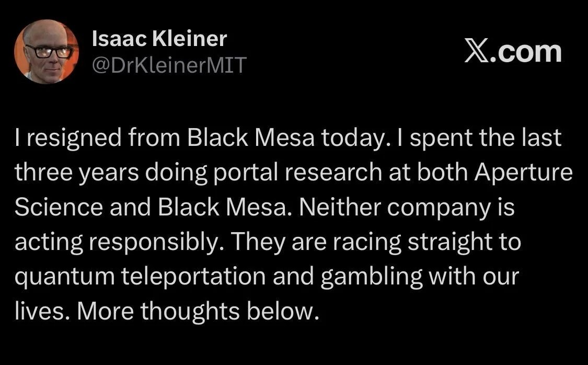Open Isaac Kleiner's profile avatar photo

pyautogui.click(x=47, y=51)
